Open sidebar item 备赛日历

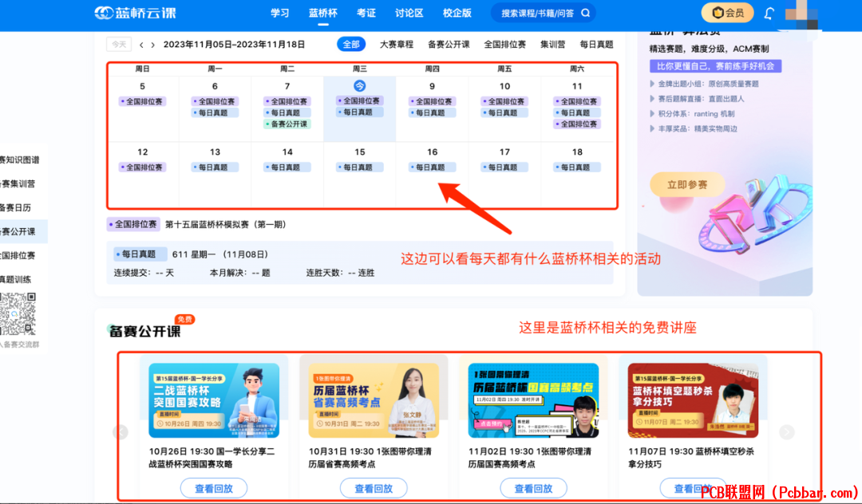[x=15, y=207]
